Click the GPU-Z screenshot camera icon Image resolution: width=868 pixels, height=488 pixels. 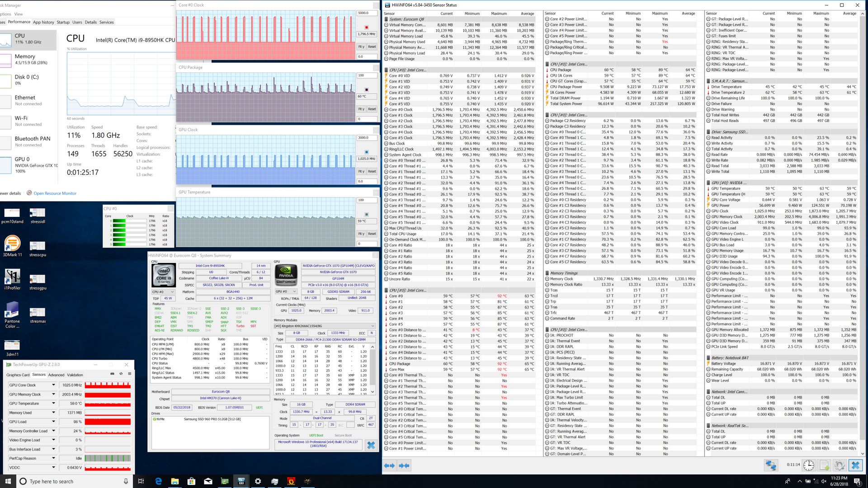coord(112,374)
